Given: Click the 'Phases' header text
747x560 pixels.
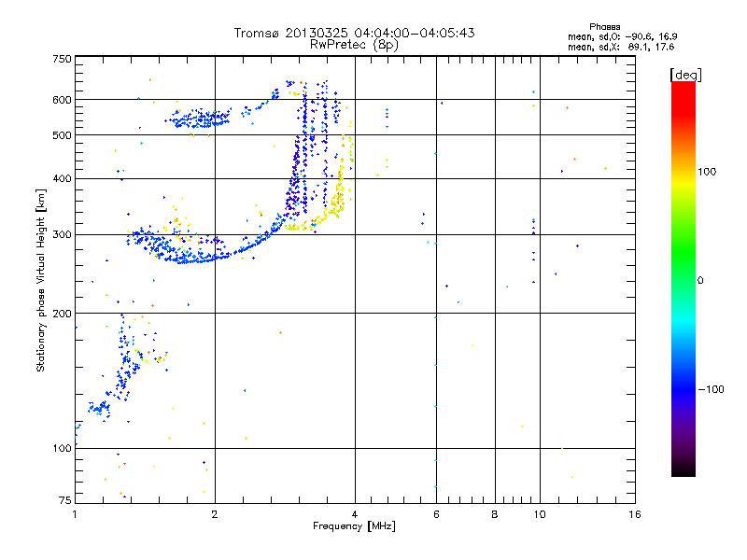Looking at the screenshot, I should coord(604,27).
